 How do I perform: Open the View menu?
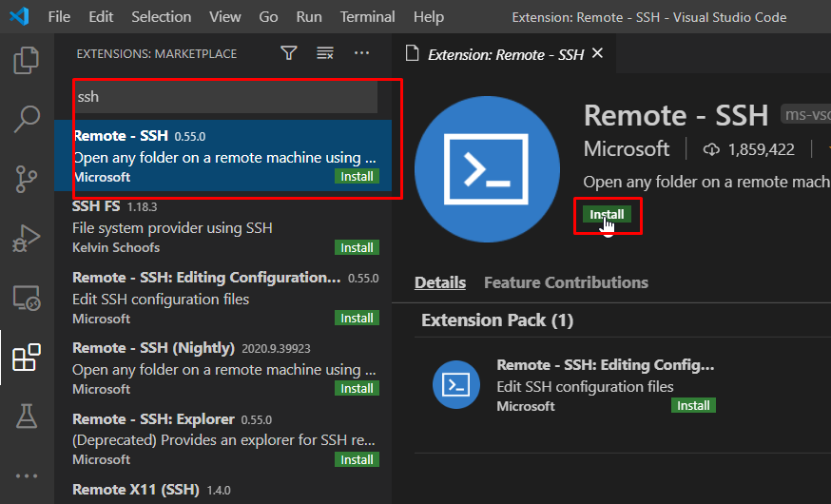point(224,17)
